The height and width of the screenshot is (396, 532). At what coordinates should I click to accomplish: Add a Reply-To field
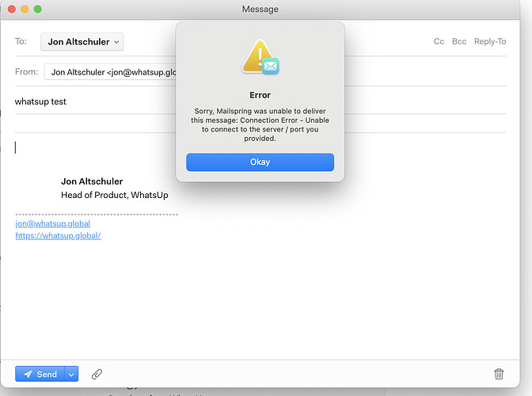pyautogui.click(x=490, y=41)
